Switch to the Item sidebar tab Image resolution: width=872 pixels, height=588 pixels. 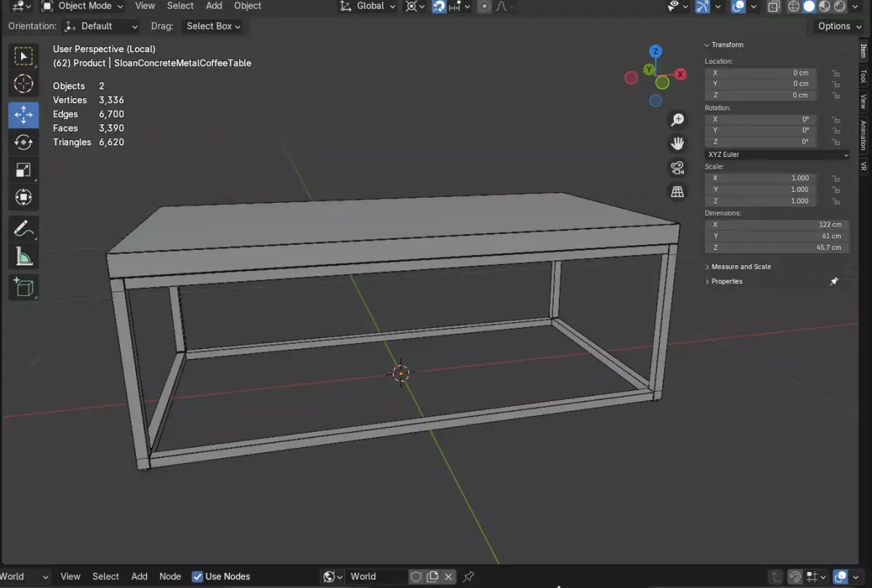point(863,51)
